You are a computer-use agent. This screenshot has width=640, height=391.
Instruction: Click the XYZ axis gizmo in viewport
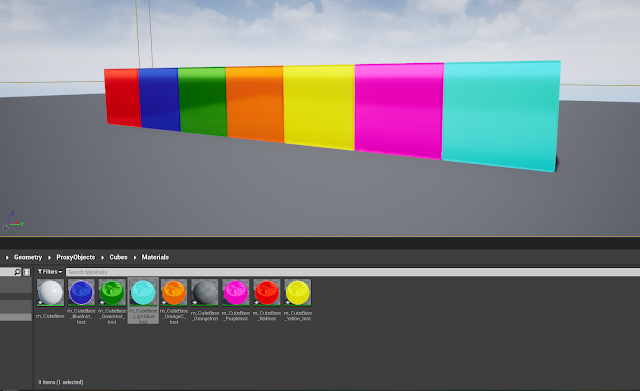(13, 221)
